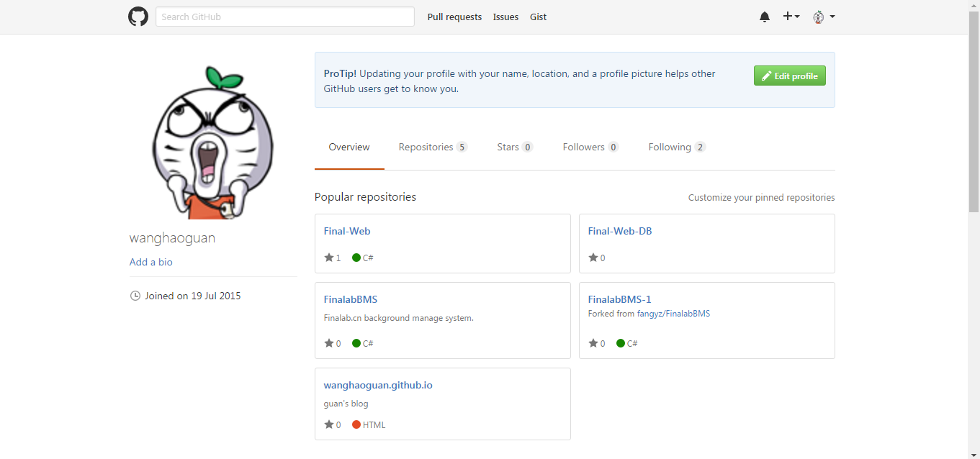This screenshot has width=980, height=459.
Task: Open the GitHub home via the logo icon
Action: [x=138, y=16]
